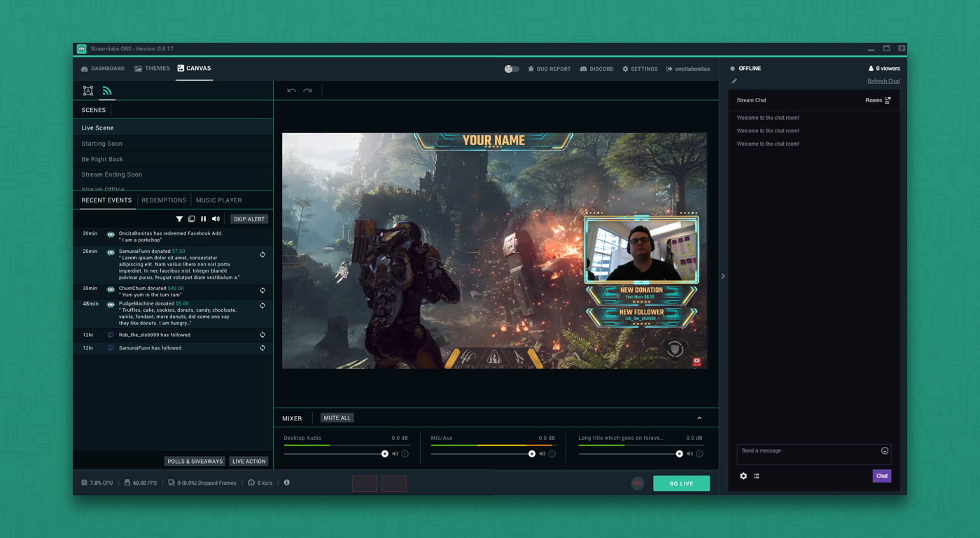Replay PudgeMachine's $5.00 donation alert
Viewport: 980px width, 538px height.
tap(262, 305)
